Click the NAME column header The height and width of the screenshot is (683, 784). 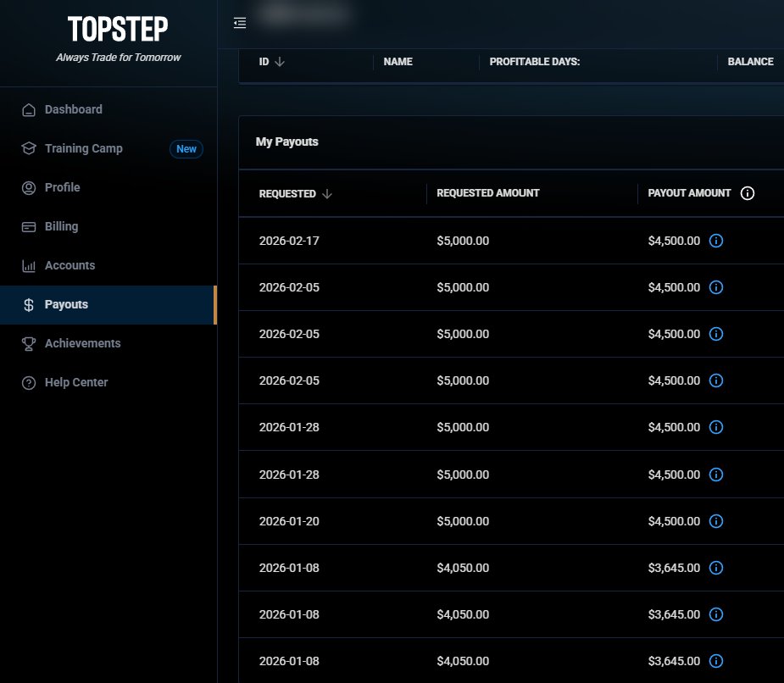point(398,62)
